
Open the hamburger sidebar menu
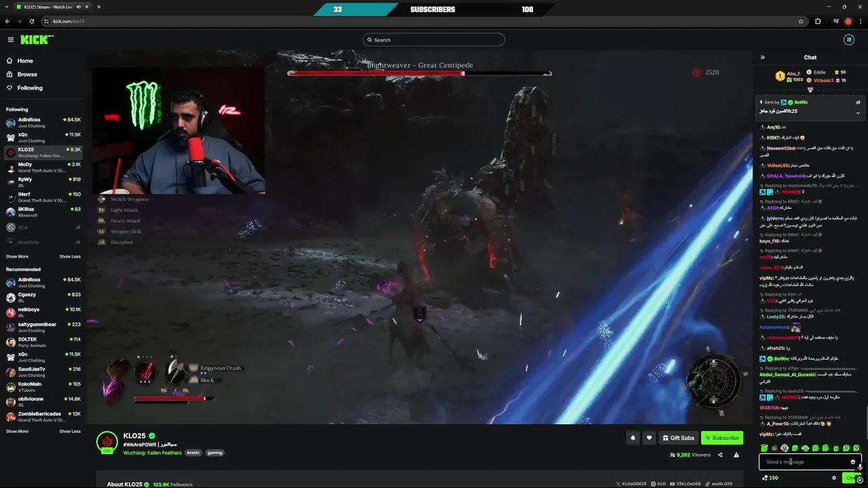(x=10, y=40)
